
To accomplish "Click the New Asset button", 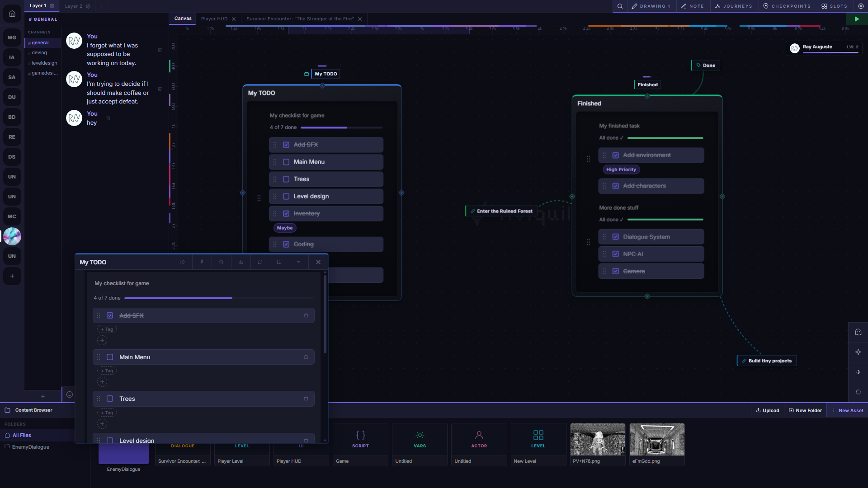I will click(x=848, y=411).
